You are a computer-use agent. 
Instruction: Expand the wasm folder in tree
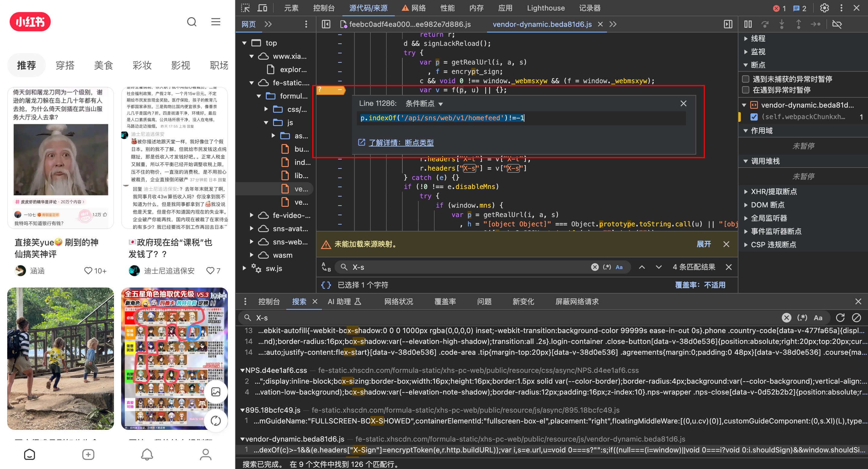point(251,255)
